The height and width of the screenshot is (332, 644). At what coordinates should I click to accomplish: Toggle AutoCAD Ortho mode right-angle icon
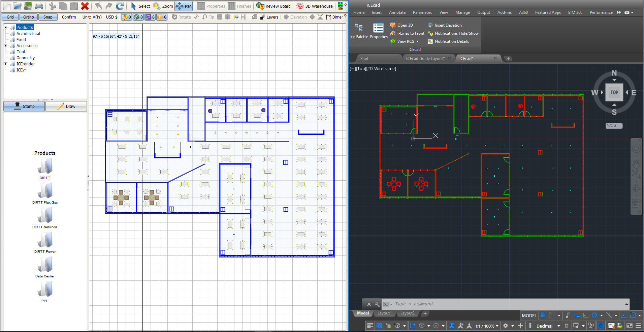[x=585, y=315]
